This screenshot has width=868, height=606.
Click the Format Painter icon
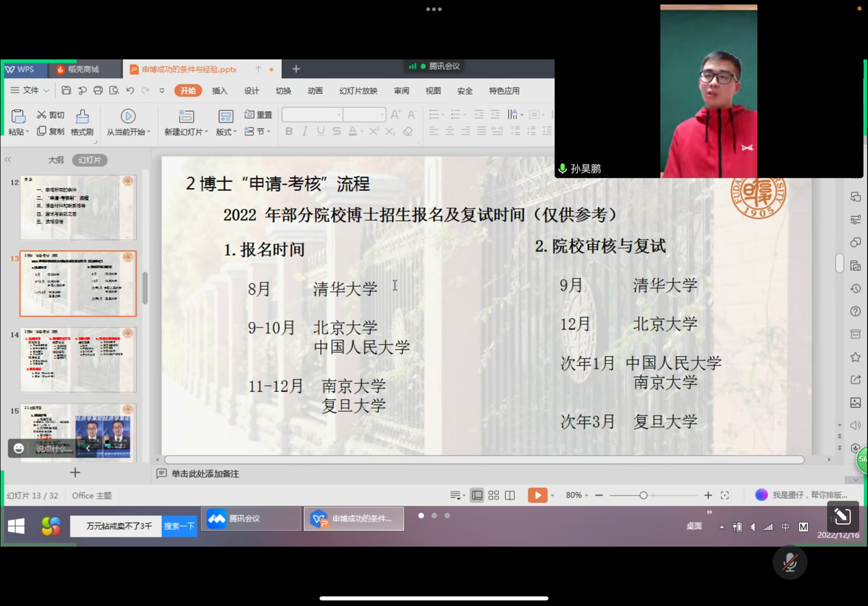[82, 122]
